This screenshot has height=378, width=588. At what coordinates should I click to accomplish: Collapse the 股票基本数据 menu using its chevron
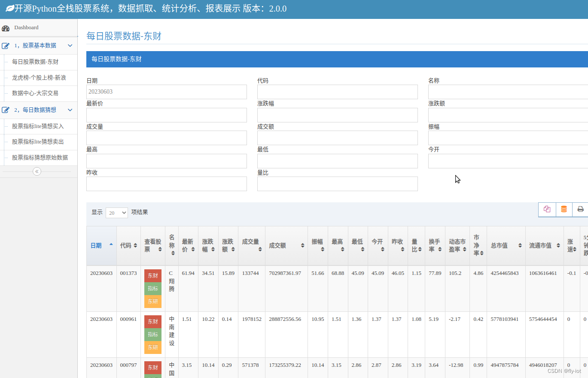(70, 46)
